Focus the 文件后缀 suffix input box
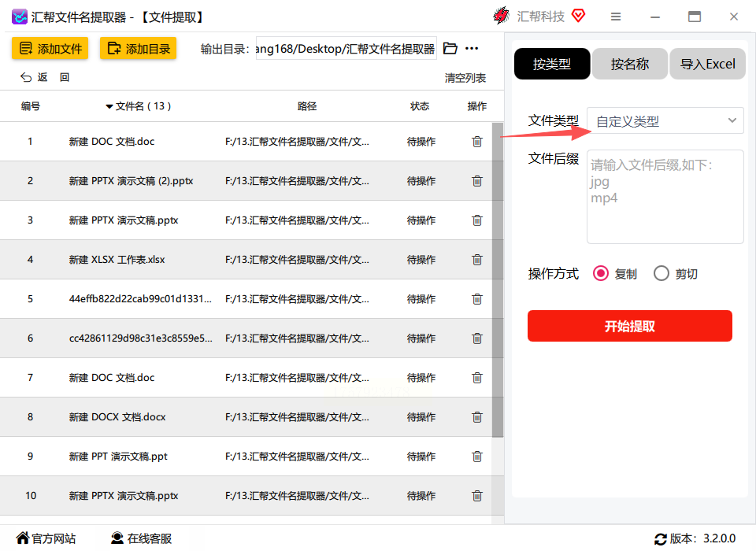The width and height of the screenshot is (756, 551). [665, 197]
